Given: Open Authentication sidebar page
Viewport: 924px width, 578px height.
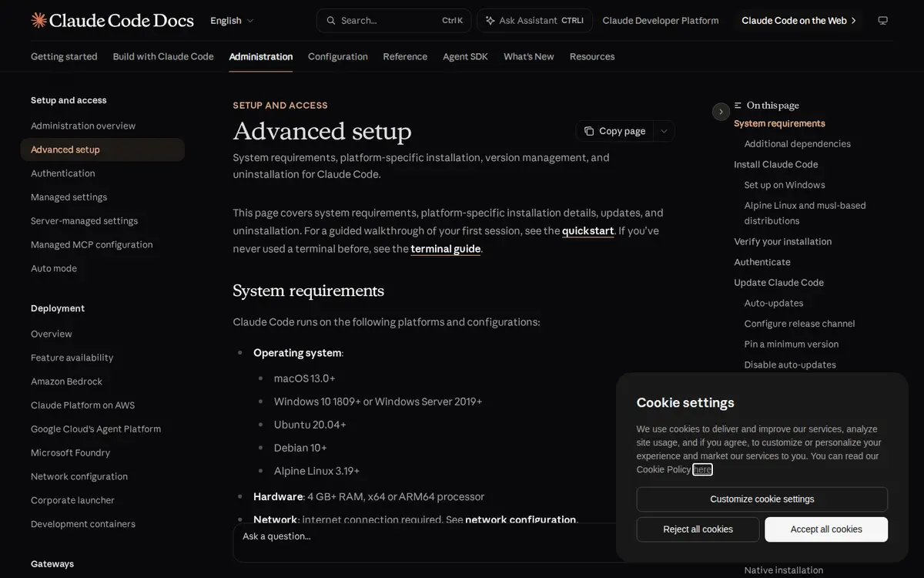Looking at the screenshot, I should tap(63, 173).
